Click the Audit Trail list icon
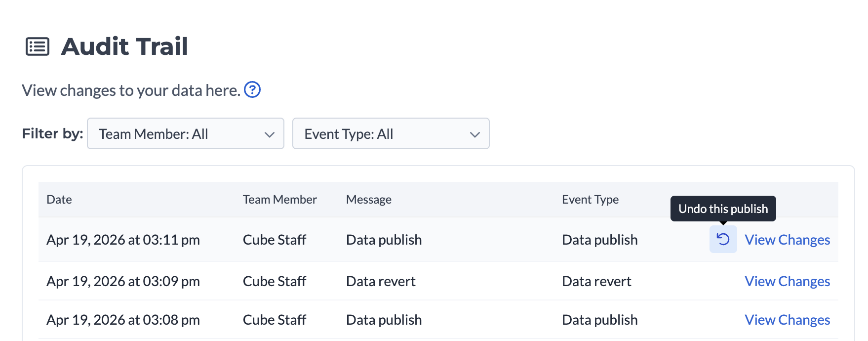Screen dimensions: 868x341 click(38, 47)
